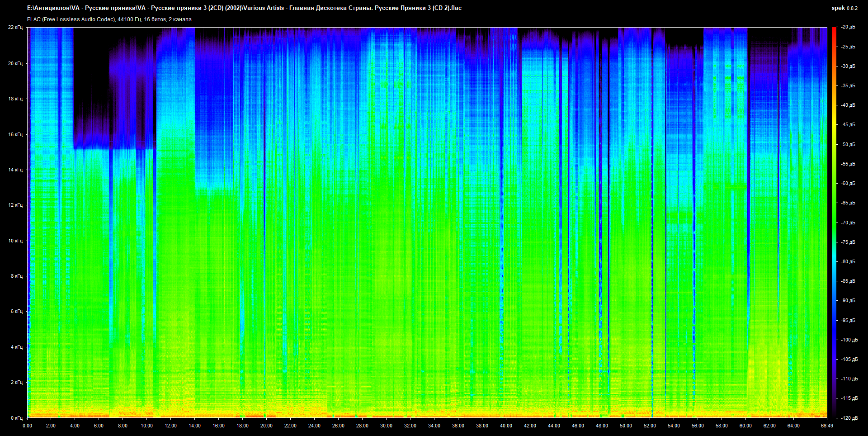The height and width of the screenshot is (436, 868).
Task: Click the -70 дБ scale label
Action: click(x=848, y=223)
